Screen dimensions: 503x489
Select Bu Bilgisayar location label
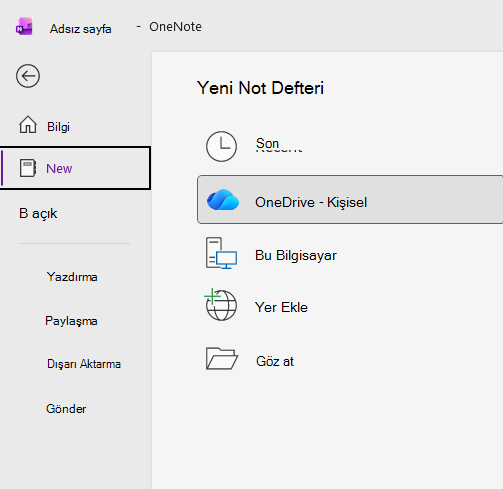296,256
